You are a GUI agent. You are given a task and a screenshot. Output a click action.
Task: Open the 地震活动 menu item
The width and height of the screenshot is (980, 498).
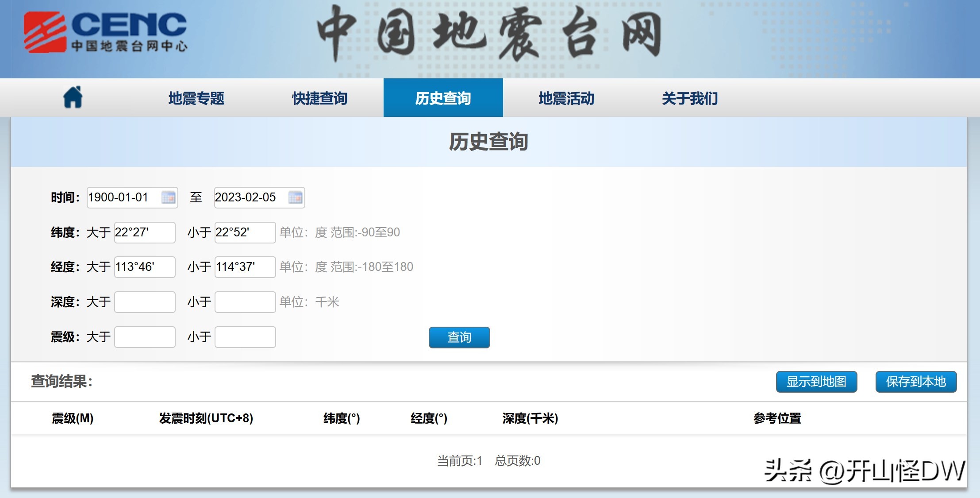point(566,98)
